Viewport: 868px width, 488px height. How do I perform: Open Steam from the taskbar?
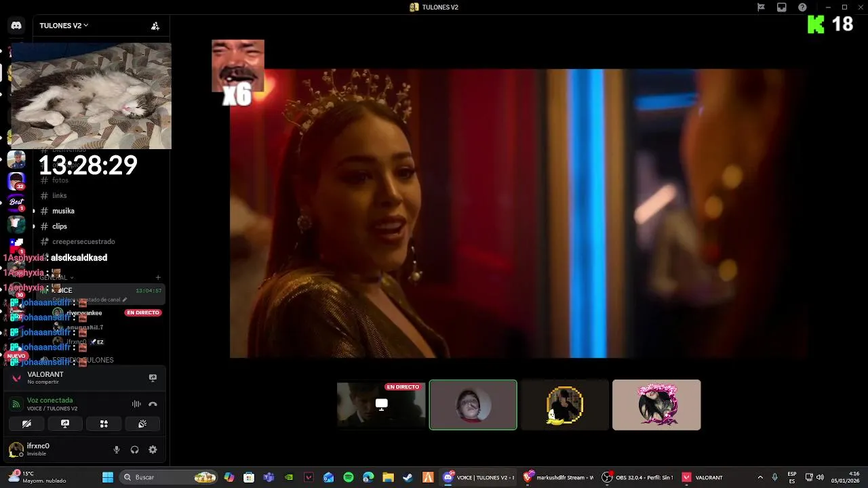coord(408,477)
